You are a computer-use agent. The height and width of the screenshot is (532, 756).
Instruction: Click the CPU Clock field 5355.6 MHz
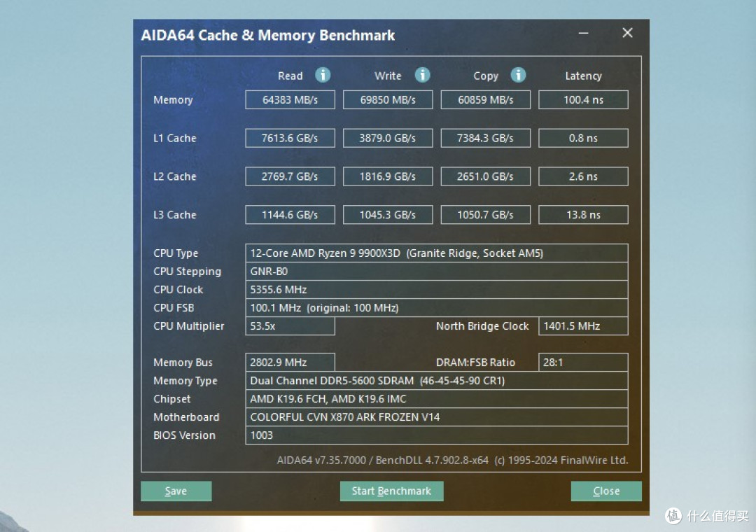(437, 290)
